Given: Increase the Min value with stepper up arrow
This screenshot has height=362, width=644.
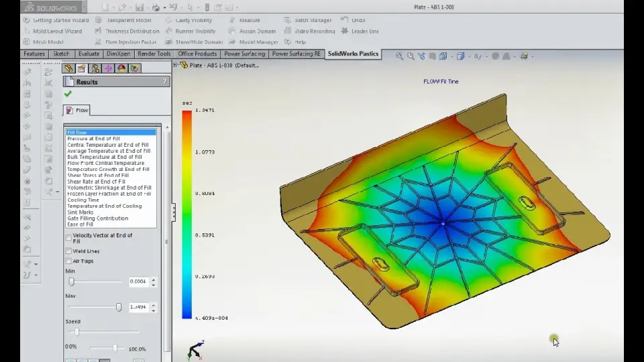Looking at the screenshot, I should click(154, 280).
